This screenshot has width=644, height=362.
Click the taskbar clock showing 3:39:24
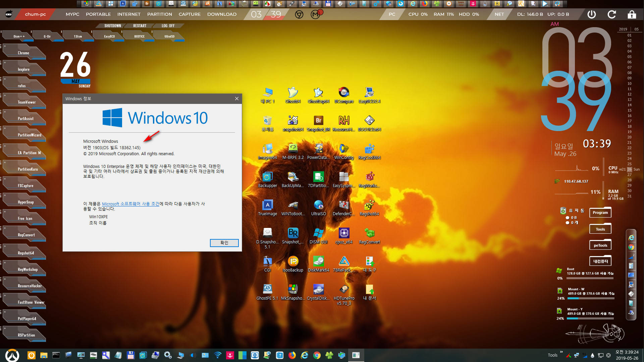point(627,352)
